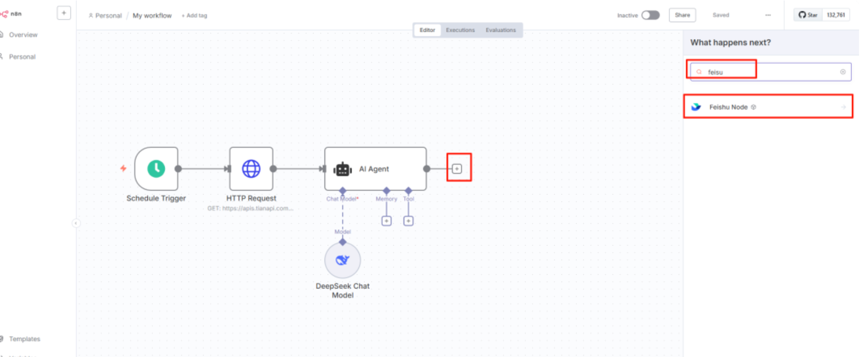
Task: Click the AI Agent output handle
Action: [x=426, y=169]
